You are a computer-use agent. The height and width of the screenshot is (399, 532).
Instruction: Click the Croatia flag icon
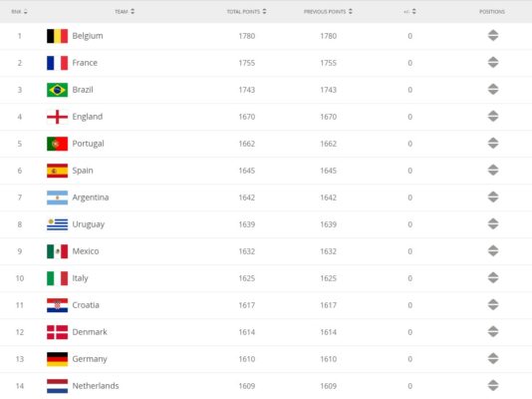(57, 305)
